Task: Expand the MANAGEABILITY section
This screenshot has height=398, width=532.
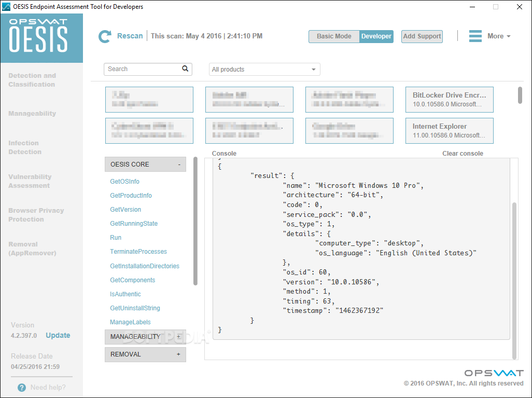Action: coord(145,337)
